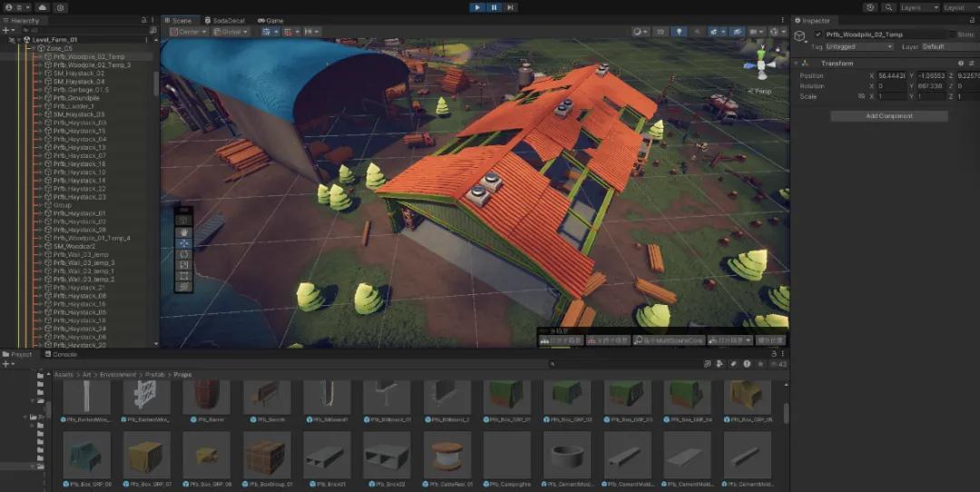Screen dimensions: 980x492
Task: Click the cloud services icon
Action: coord(42,7)
